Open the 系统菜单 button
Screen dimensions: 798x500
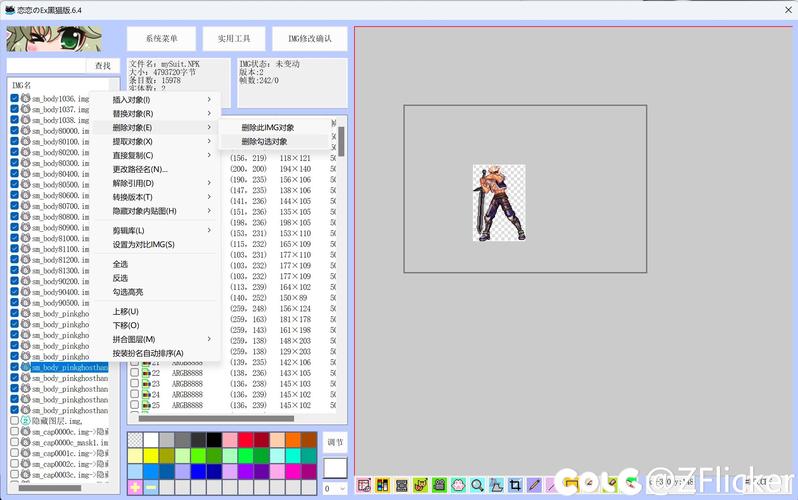tap(161, 39)
